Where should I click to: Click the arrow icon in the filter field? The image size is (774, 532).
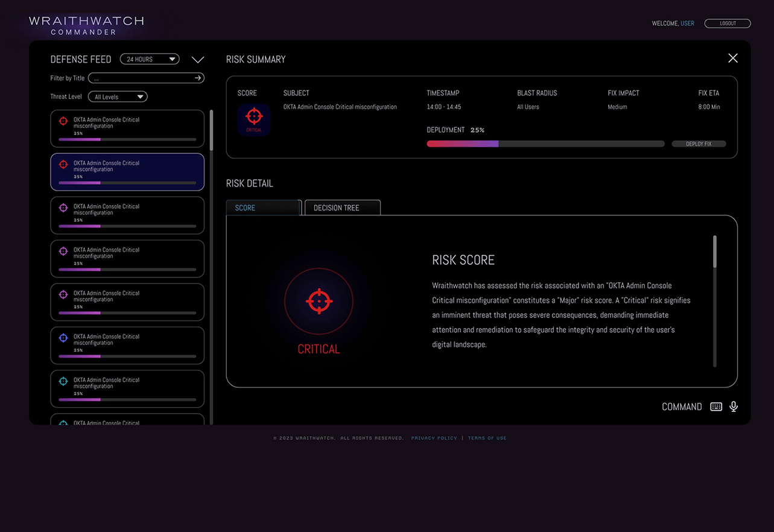click(x=197, y=78)
